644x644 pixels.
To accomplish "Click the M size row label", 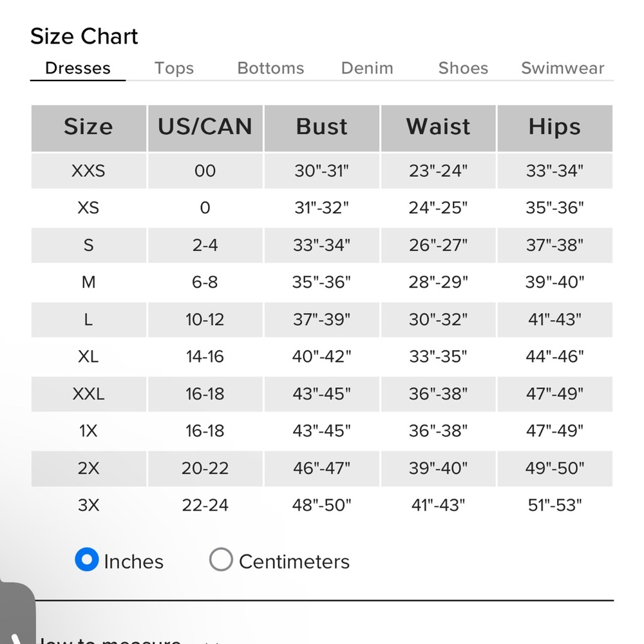I will click(x=88, y=282).
